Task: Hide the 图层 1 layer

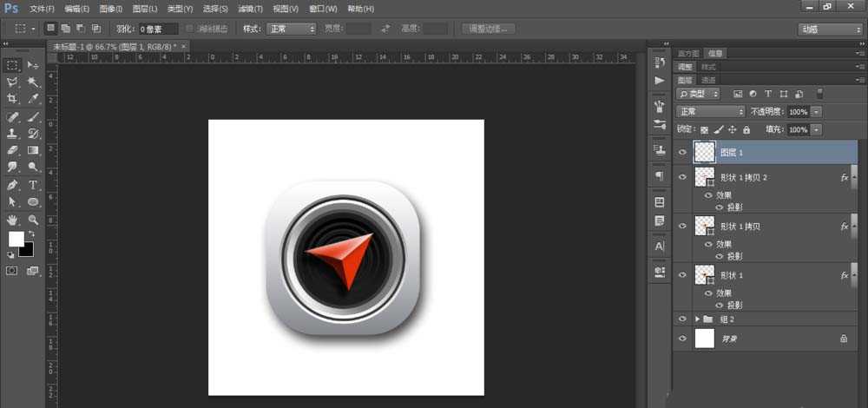Action: point(682,152)
